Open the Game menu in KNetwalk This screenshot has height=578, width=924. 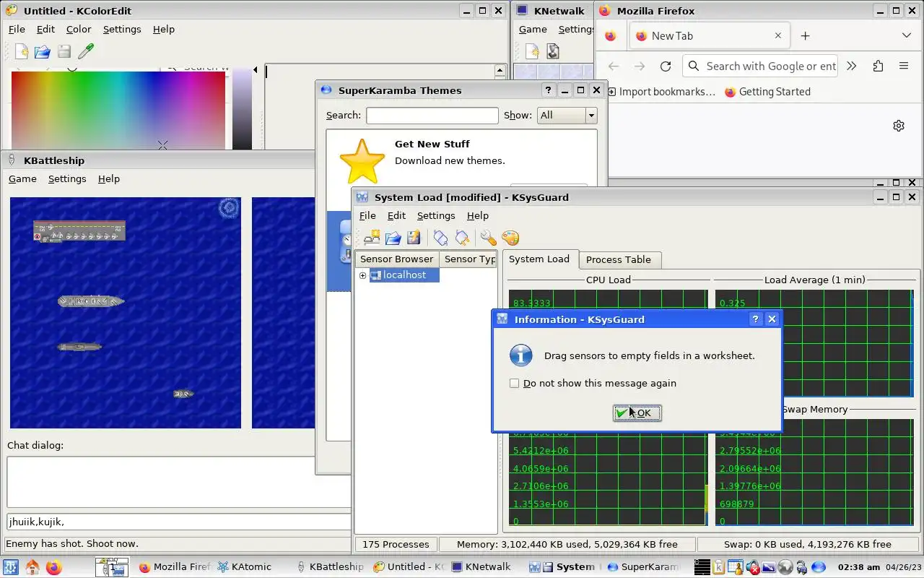click(x=533, y=29)
